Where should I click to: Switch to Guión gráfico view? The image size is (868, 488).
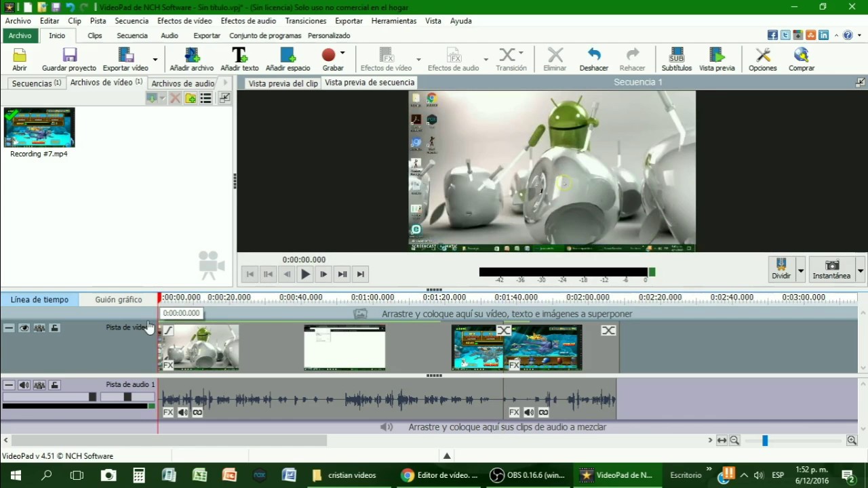point(118,300)
